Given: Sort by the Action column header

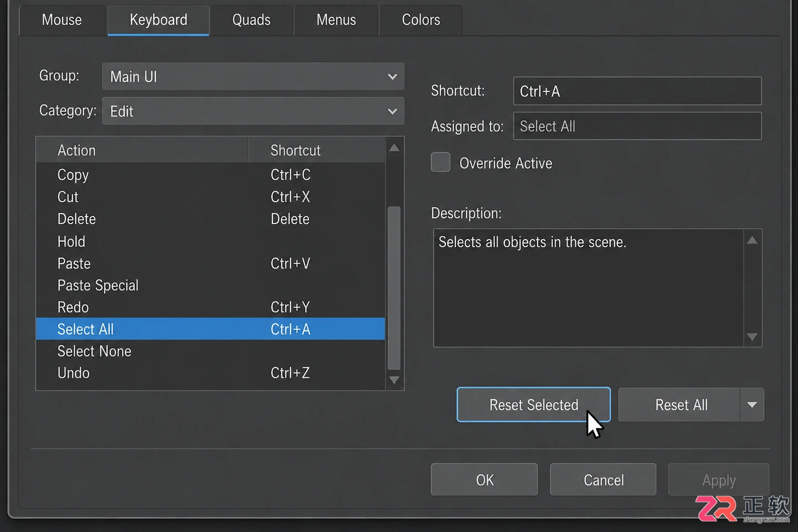Looking at the screenshot, I should tap(142, 150).
